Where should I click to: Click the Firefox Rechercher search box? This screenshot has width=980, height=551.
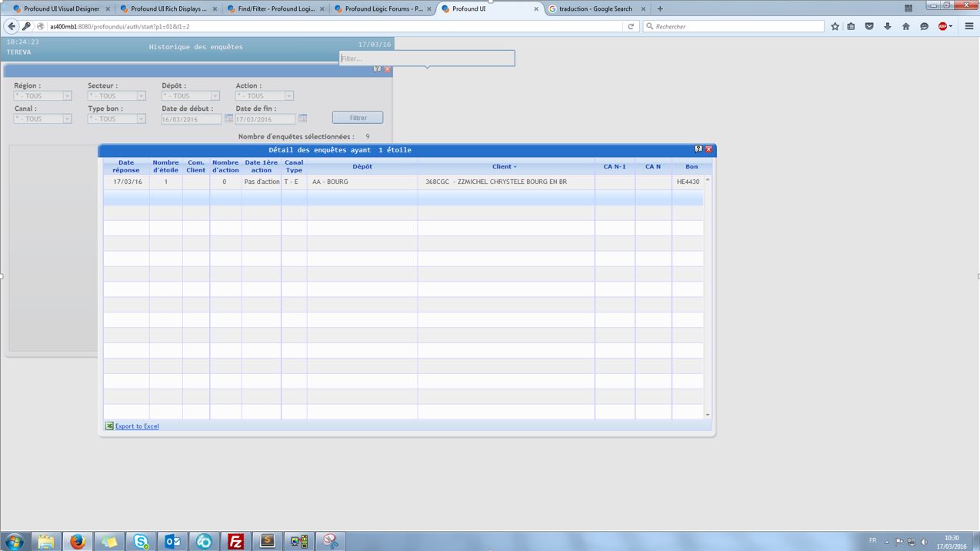coord(733,26)
